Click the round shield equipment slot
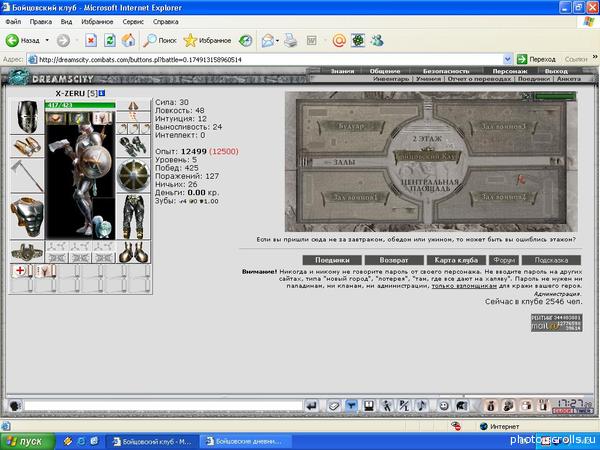This screenshot has height=450, width=600. [133, 175]
